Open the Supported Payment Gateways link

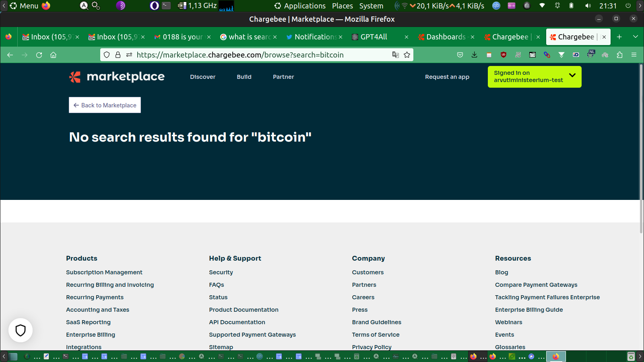coord(252,335)
